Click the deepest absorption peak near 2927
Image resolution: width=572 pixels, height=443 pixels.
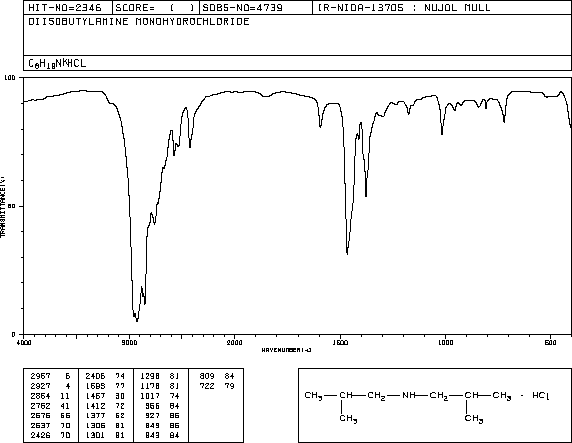point(137,320)
